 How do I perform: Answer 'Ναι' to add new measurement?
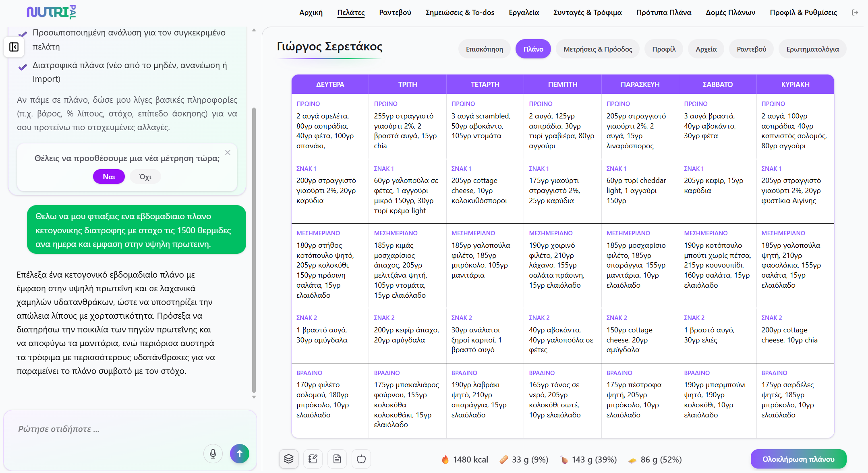point(109,176)
